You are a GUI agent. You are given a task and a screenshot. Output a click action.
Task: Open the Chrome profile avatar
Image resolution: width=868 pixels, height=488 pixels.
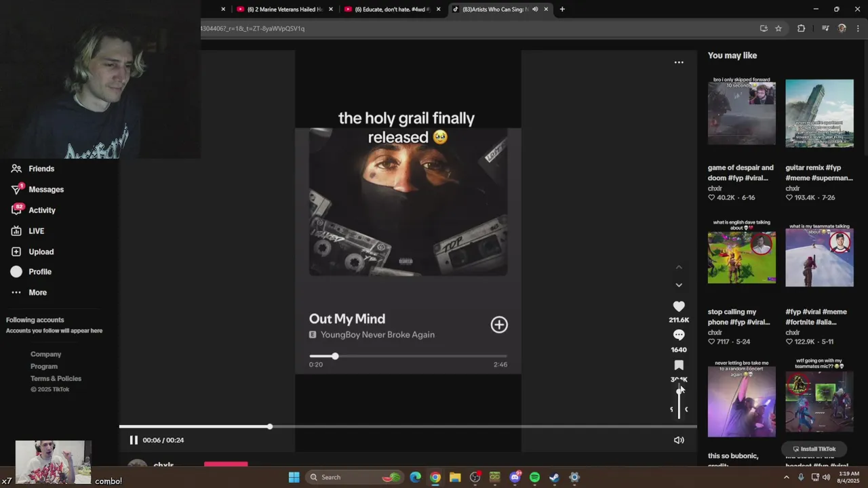[x=842, y=28]
